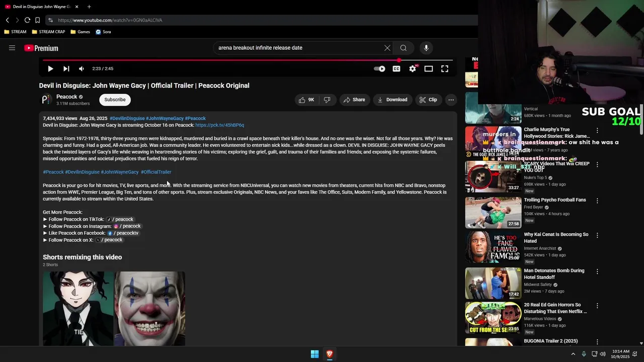644x362 pixels.
Task: Open options for Why Kai Cenat video
Action: pyautogui.click(x=597, y=235)
